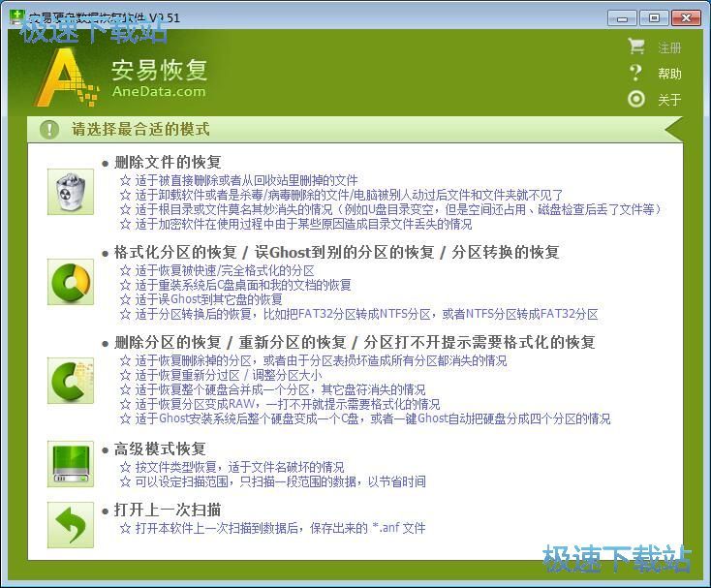711x588 pixels.
Task: Click the exclamation info icon in banner
Action: click(x=49, y=130)
